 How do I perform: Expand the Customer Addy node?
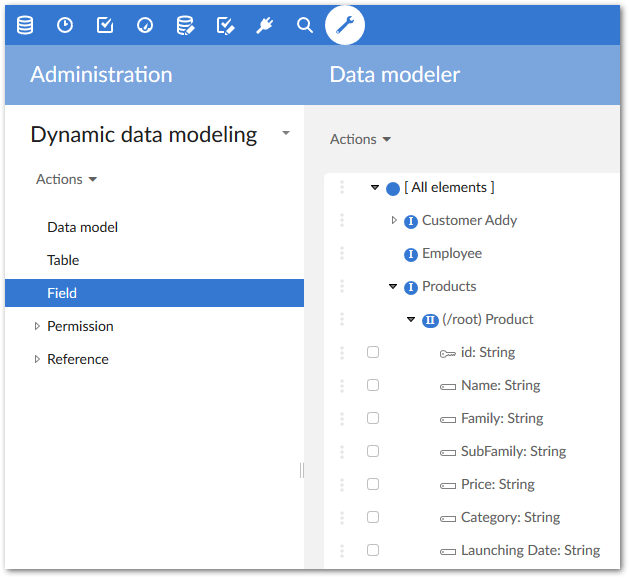(x=394, y=220)
